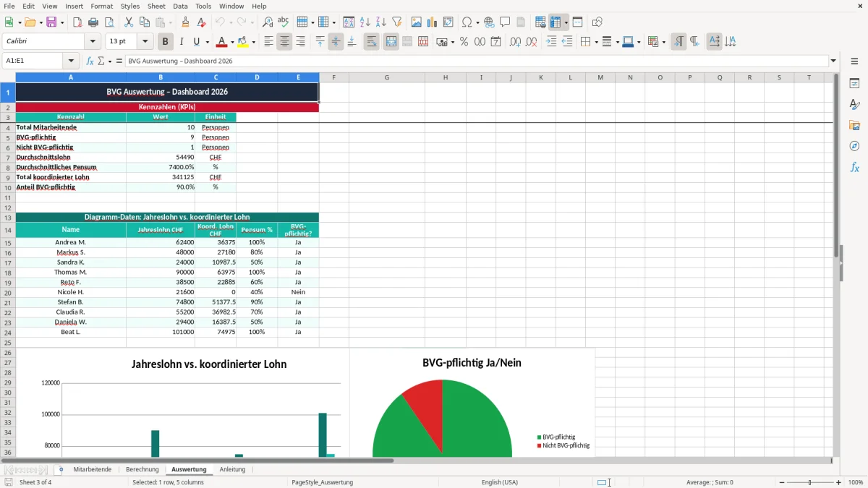Click the AutoFilter funnel icon
Viewport: 868px width, 488px height.
[x=396, y=22]
